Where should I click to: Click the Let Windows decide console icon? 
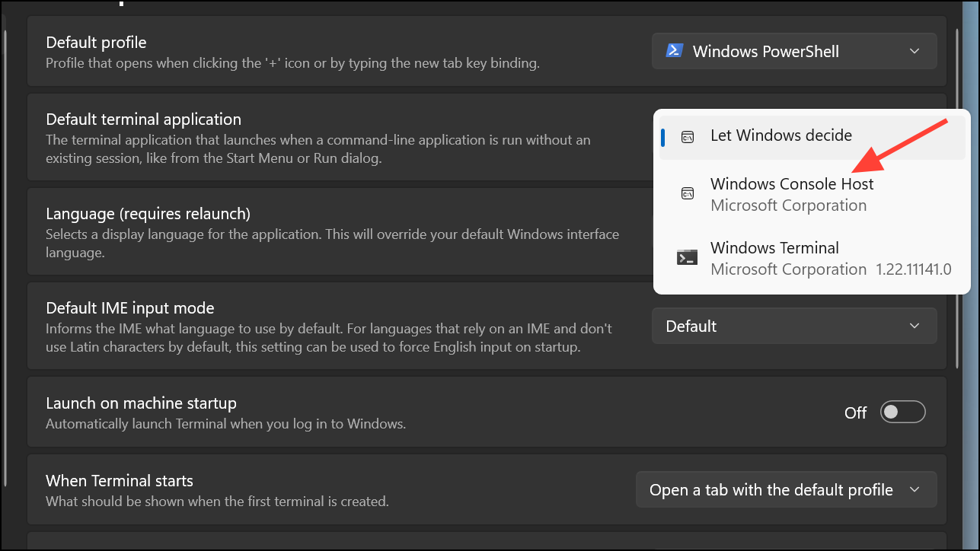pyautogui.click(x=687, y=135)
